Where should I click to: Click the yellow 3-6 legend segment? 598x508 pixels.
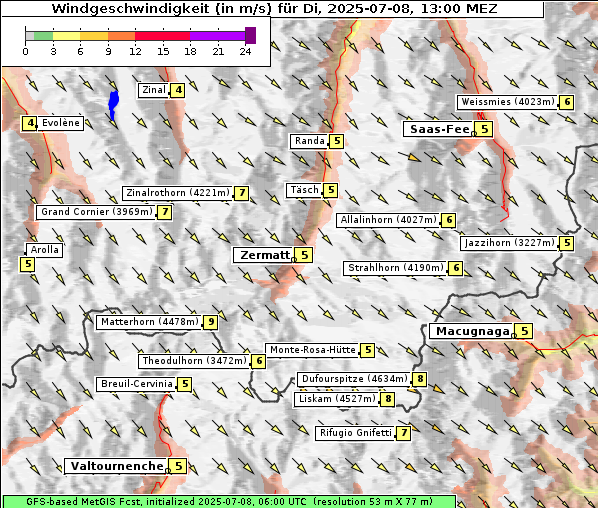click(67, 36)
